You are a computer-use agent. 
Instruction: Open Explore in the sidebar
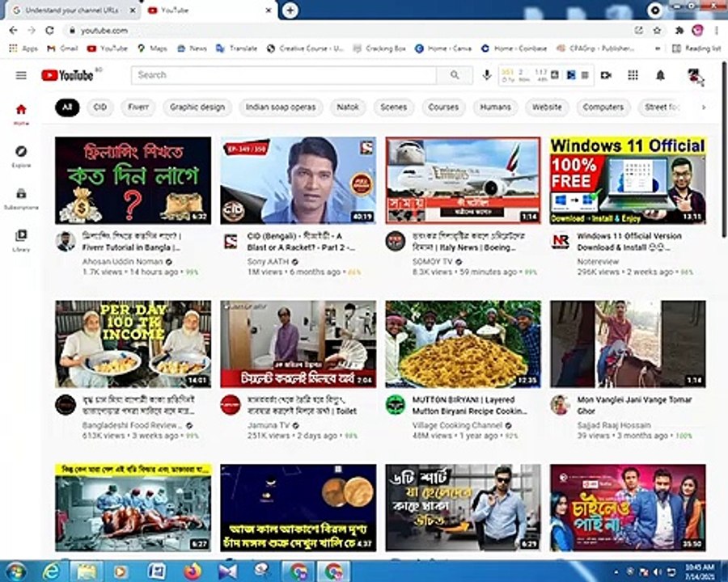coord(21,156)
